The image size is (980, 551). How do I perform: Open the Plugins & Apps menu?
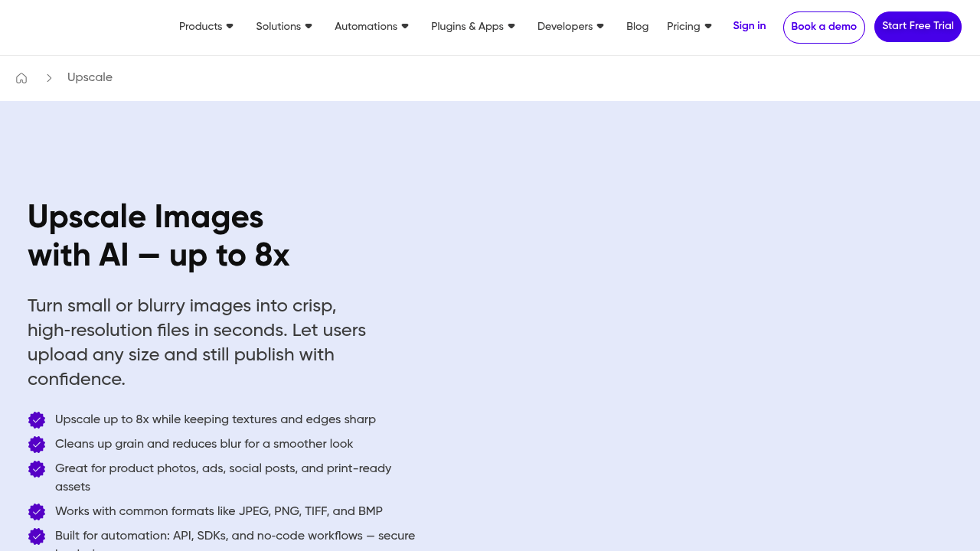[x=467, y=27]
